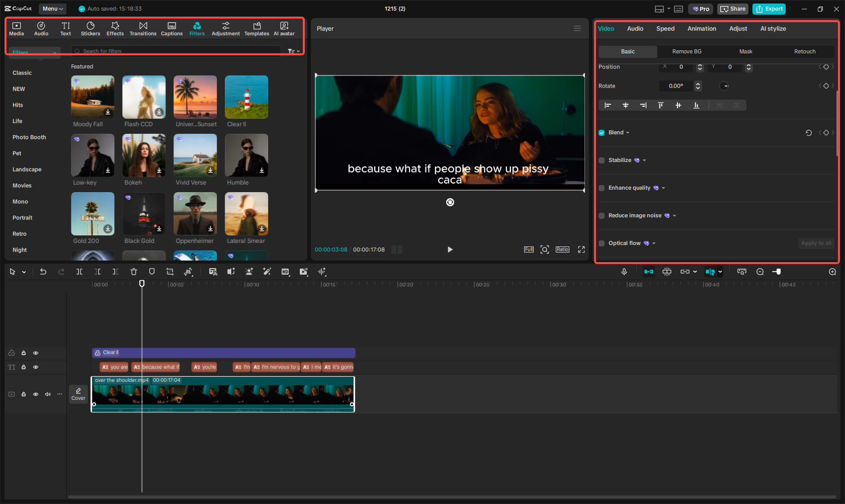This screenshot has width=845, height=504.
Task: Open the AI stylize tab
Action: pyautogui.click(x=773, y=29)
